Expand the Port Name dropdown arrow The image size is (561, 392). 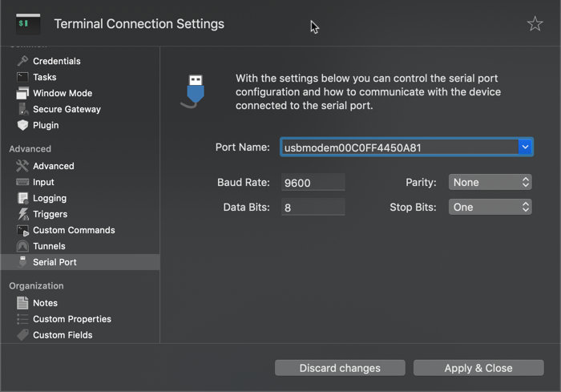coord(525,147)
